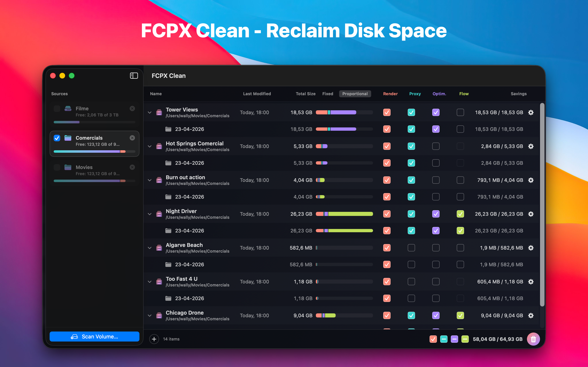The image size is (588, 367).
Task: Click the size bar for Night Driver
Action: [x=344, y=214]
